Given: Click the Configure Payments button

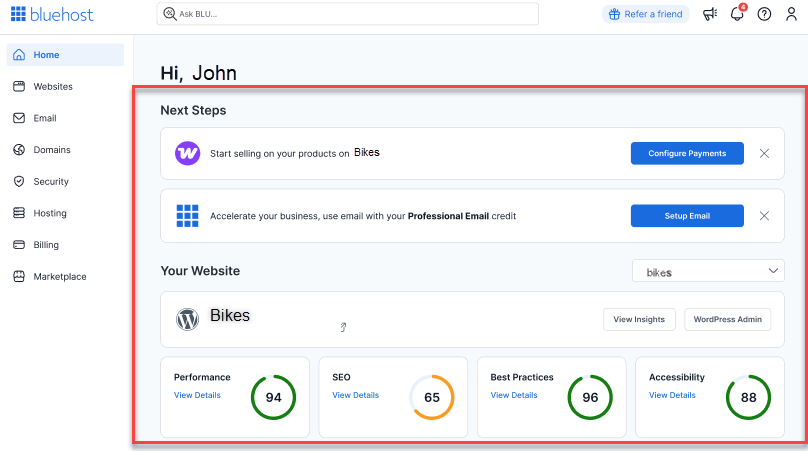Looking at the screenshot, I should [687, 153].
